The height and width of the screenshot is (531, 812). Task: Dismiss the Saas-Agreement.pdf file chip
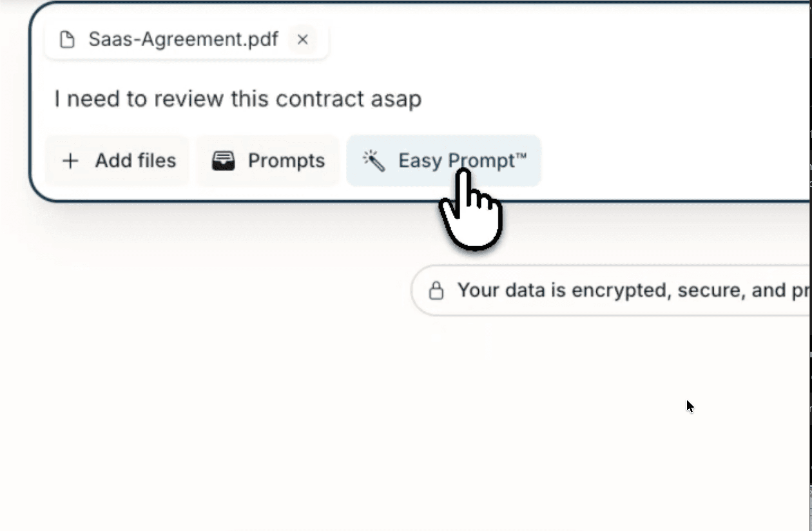303,40
